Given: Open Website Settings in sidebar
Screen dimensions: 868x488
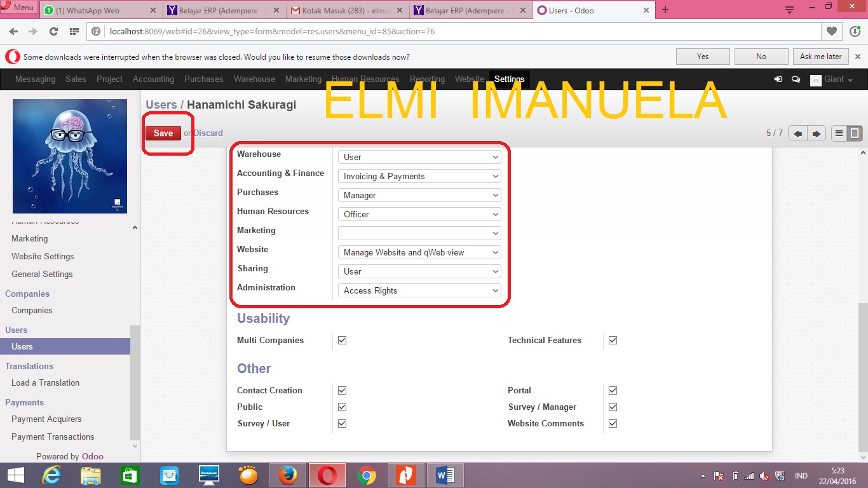Looking at the screenshot, I should coord(43,257).
